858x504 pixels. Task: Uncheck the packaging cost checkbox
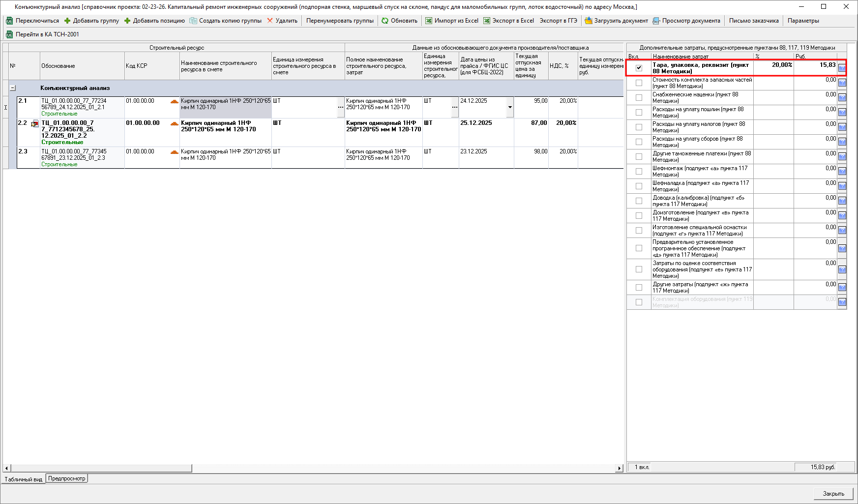pyautogui.click(x=639, y=68)
